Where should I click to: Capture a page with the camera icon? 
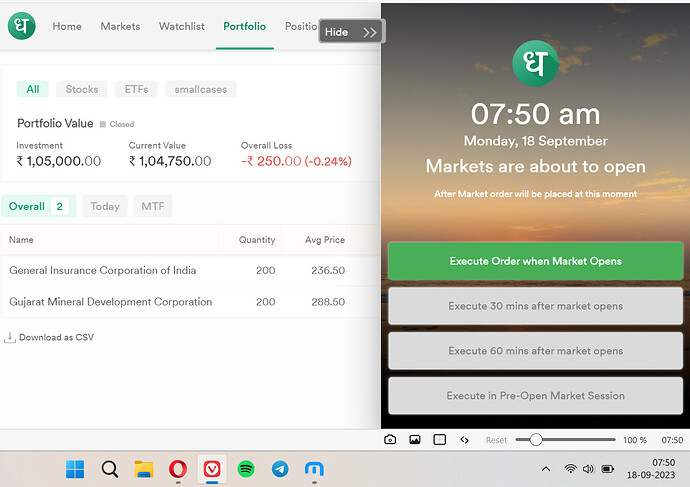[390, 439]
